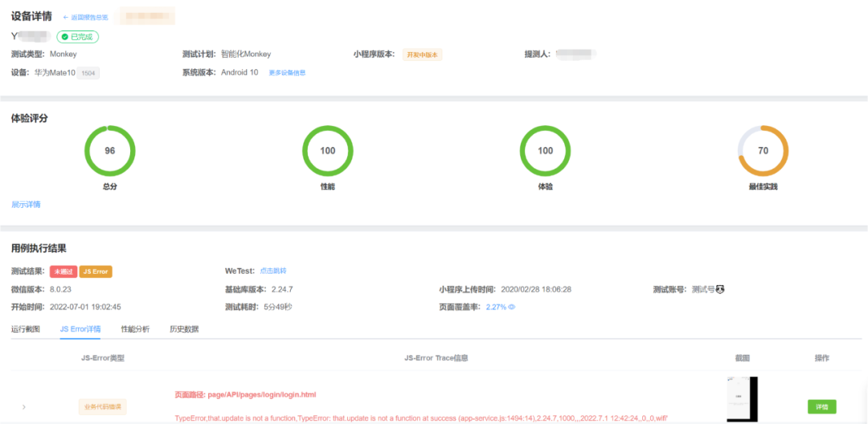Image resolution: width=868 pixels, height=424 pixels.
Task: Click the 业务代码错误 error type tag
Action: [102, 407]
